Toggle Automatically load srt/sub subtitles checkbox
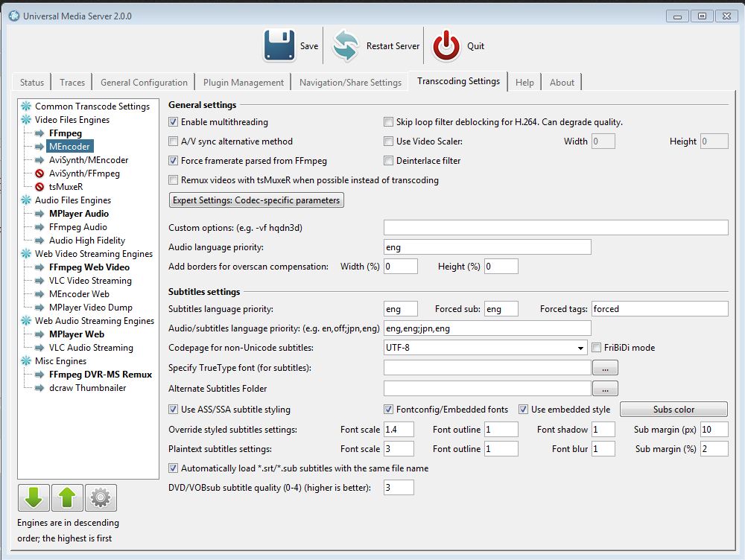Viewport: 745px width, 560px height. [174, 468]
